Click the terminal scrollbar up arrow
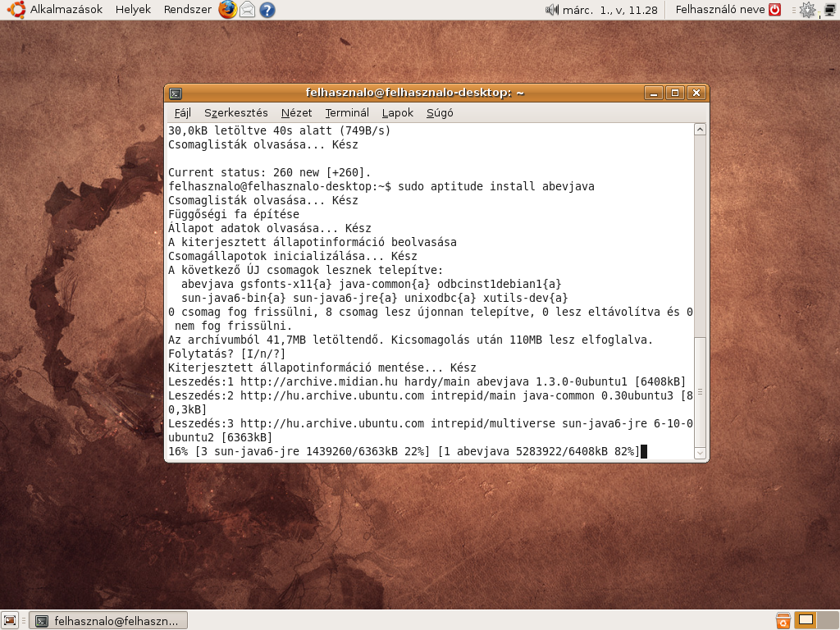Screen dimensions: 840x630 [700, 130]
